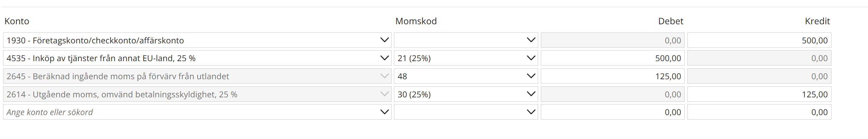Image resolution: width=868 pixels, height=139 pixels.
Task: Click Debet field in the empty bottom row
Action: click(x=612, y=112)
